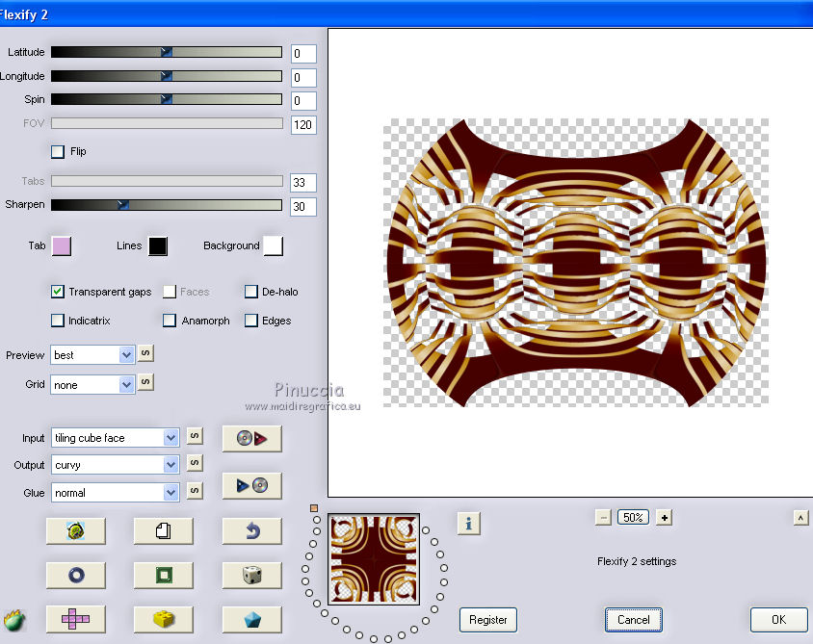Screen dimensions: 813x644
Task: Click the green creature icon button
Action: [76, 530]
